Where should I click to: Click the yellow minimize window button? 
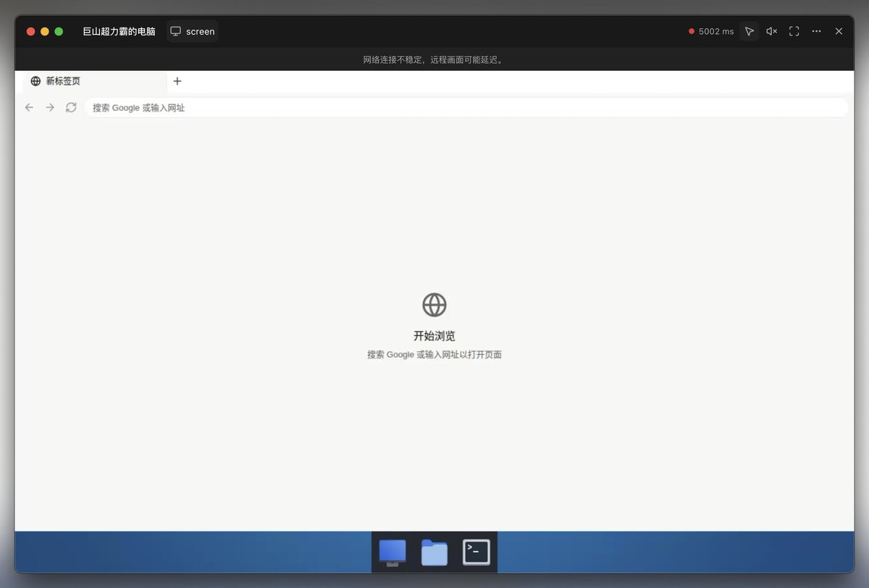(x=45, y=31)
